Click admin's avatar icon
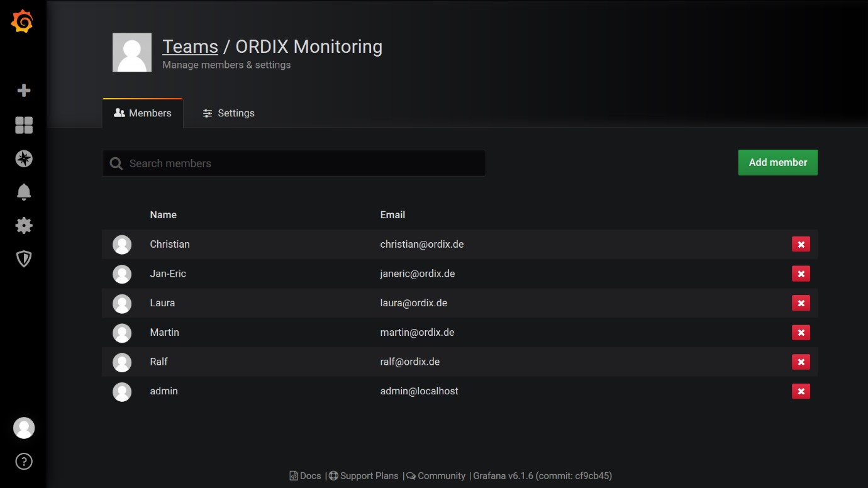868x488 pixels. [x=122, y=392]
